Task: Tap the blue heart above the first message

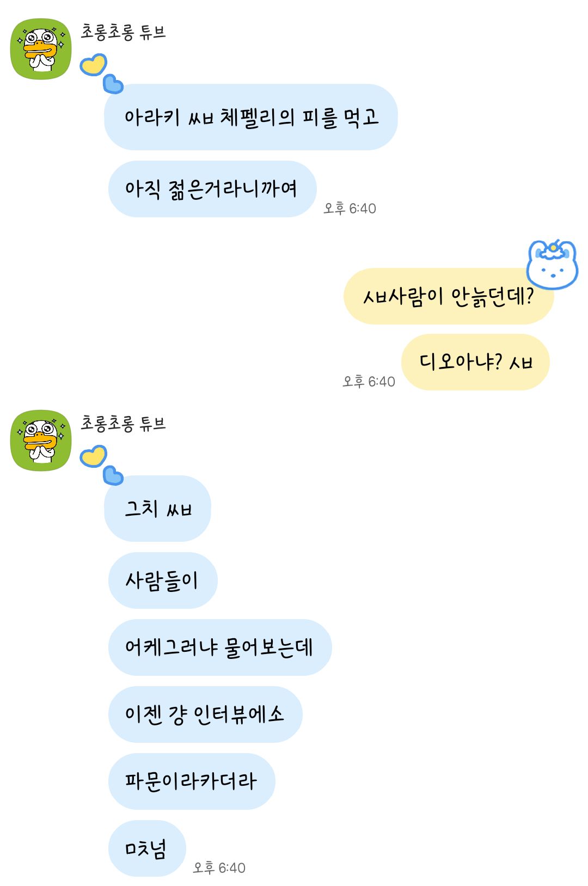Action: pyautogui.click(x=113, y=84)
